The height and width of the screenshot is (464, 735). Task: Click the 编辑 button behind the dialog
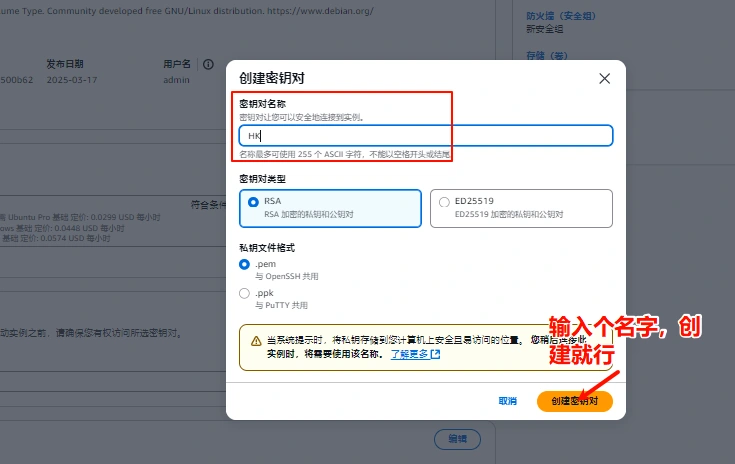(x=456, y=439)
